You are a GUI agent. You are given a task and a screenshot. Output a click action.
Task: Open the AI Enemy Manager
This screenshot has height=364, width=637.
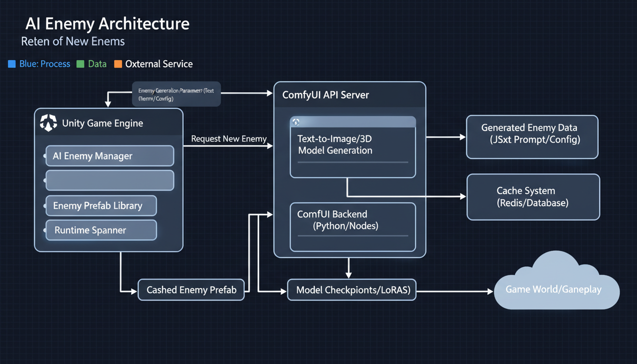(109, 155)
